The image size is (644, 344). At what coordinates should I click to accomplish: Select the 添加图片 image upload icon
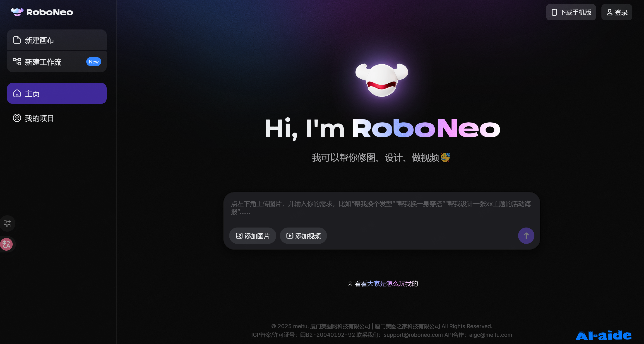click(x=239, y=235)
